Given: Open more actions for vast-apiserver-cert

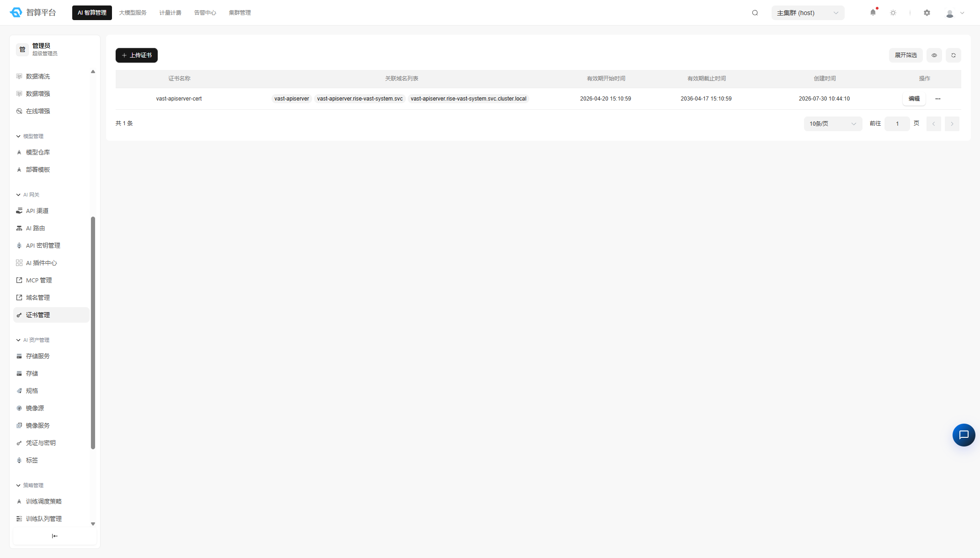Looking at the screenshot, I should click(x=938, y=99).
